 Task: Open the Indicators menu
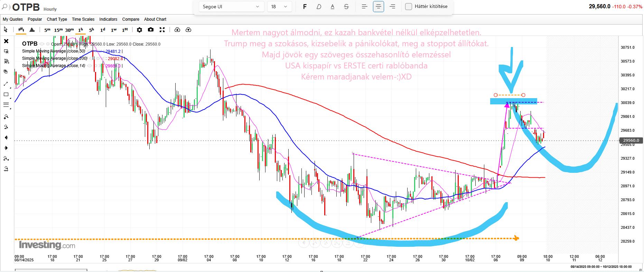pyautogui.click(x=108, y=19)
